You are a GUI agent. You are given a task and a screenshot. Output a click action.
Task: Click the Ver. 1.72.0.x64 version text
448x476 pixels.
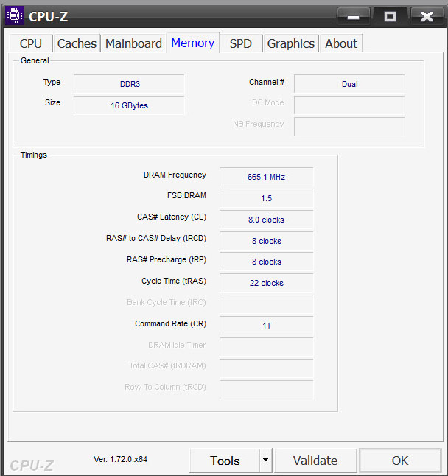point(120,459)
